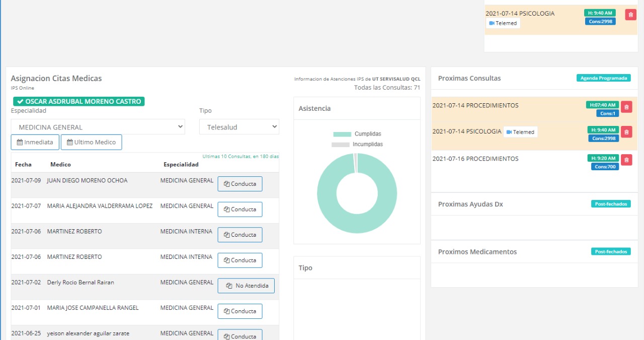Click the Especialidad column header
Viewport: 644px width, 340px height.
click(181, 164)
